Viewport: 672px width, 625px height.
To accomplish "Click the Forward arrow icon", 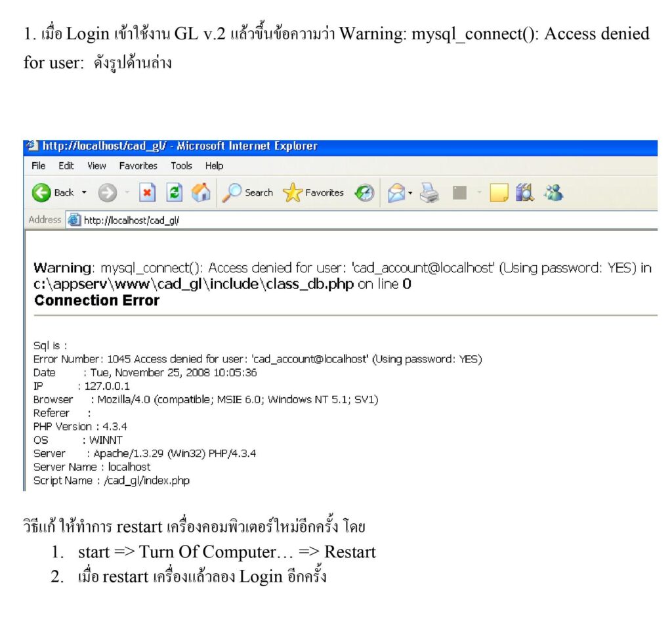I will tap(107, 192).
